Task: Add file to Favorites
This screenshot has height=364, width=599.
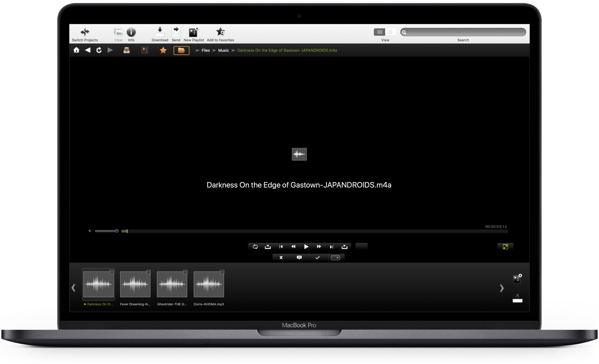Action: coord(220,32)
